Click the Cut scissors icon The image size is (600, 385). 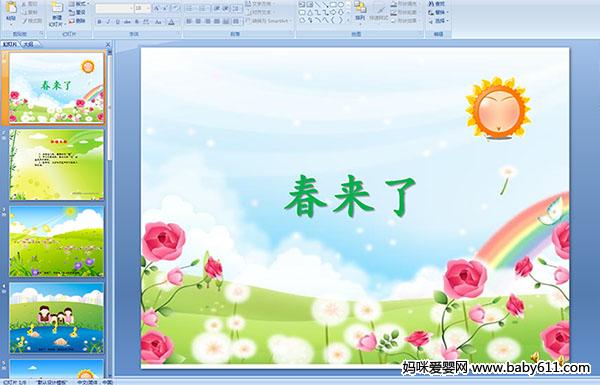[24, 4]
